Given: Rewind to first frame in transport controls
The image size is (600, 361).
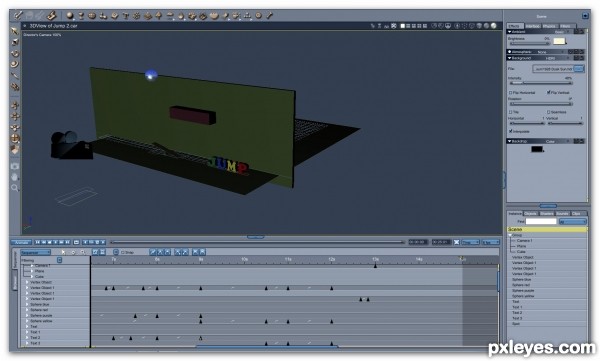Looking at the screenshot, I should [38, 242].
